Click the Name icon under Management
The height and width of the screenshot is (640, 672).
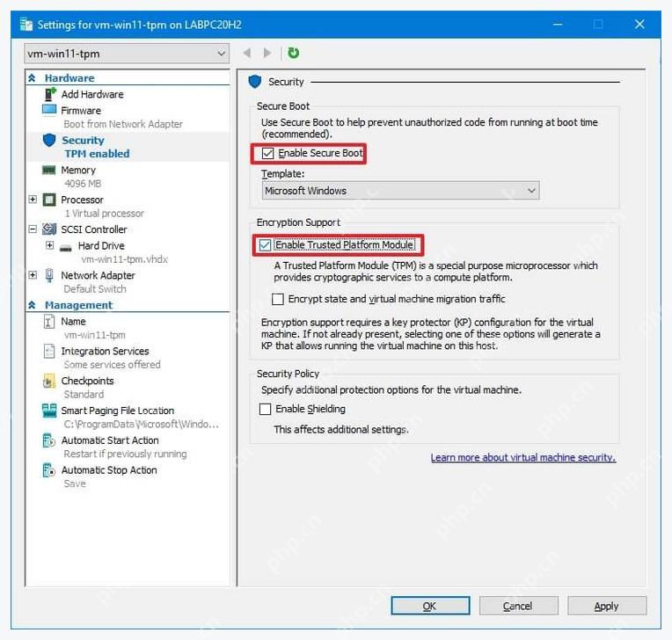click(x=49, y=321)
